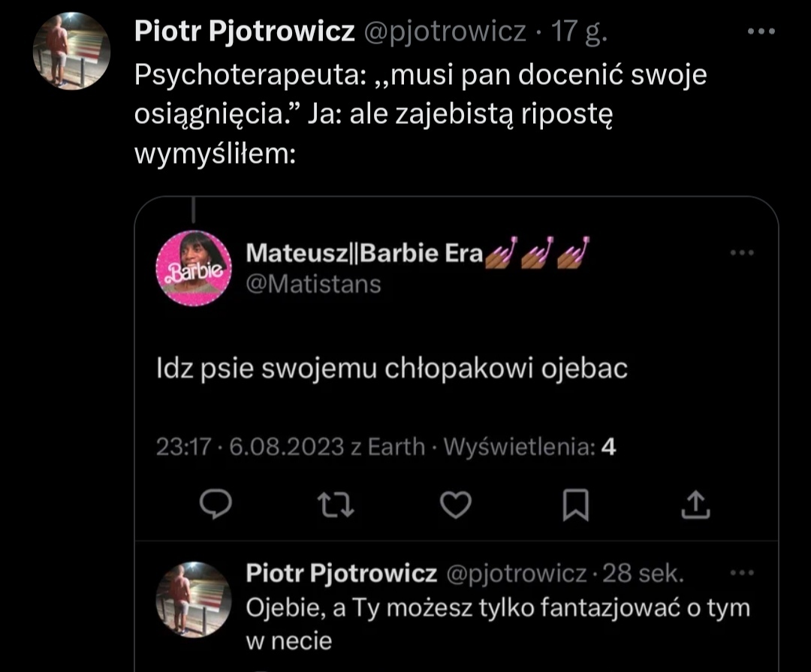Click the Piotr Pjotrowicz name in the reply

341,574
